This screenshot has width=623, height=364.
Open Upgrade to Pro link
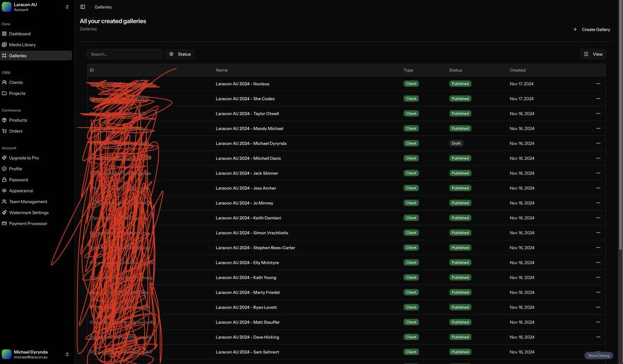click(x=36, y=158)
